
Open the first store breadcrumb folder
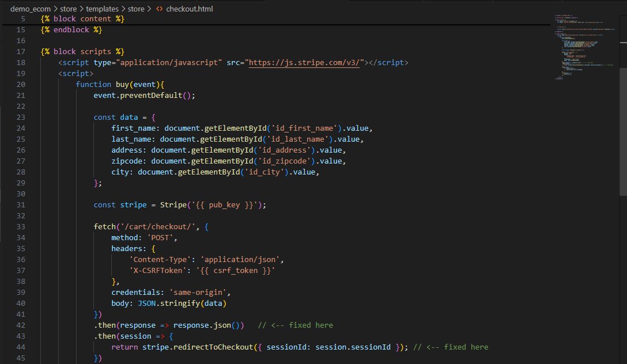[69, 9]
